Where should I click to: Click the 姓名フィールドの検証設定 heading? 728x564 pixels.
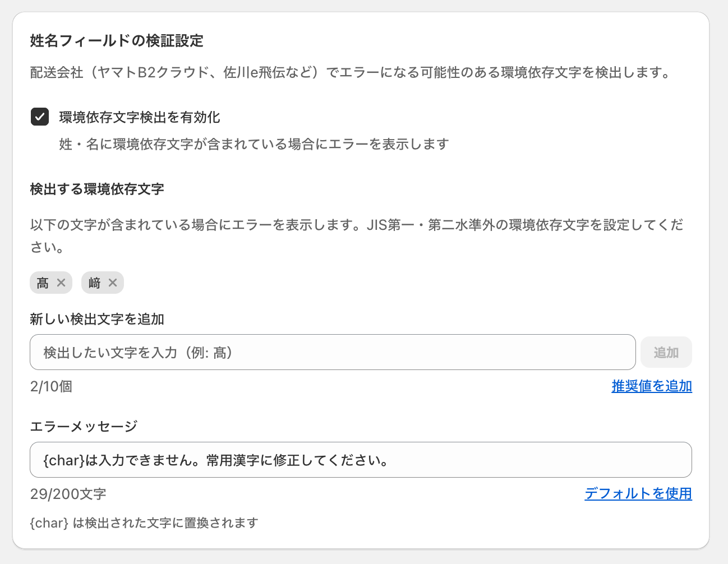pos(117,40)
